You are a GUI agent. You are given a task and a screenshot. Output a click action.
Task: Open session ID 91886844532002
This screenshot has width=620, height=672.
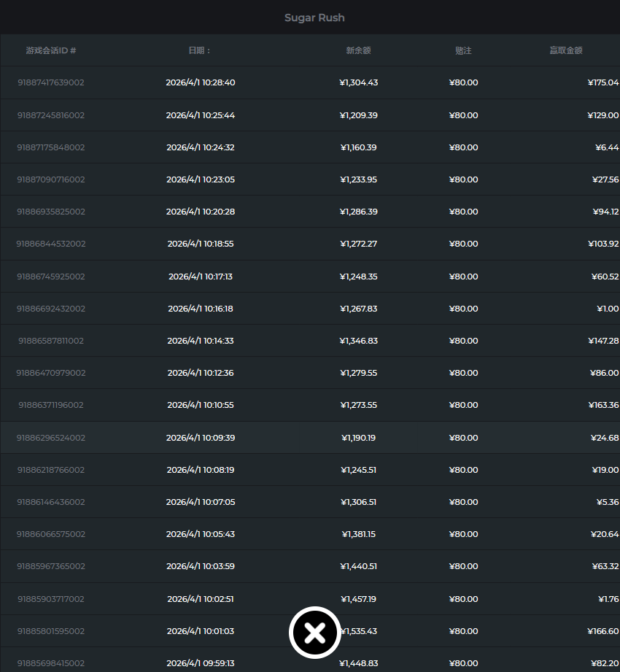coord(51,244)
